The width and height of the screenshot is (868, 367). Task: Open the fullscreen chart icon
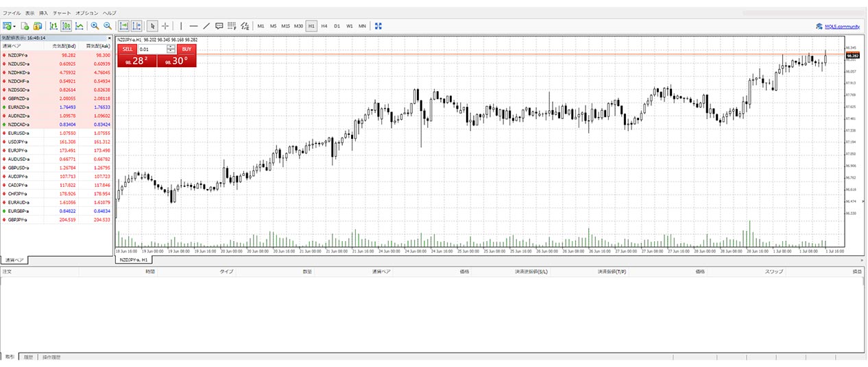click(378, 26)
